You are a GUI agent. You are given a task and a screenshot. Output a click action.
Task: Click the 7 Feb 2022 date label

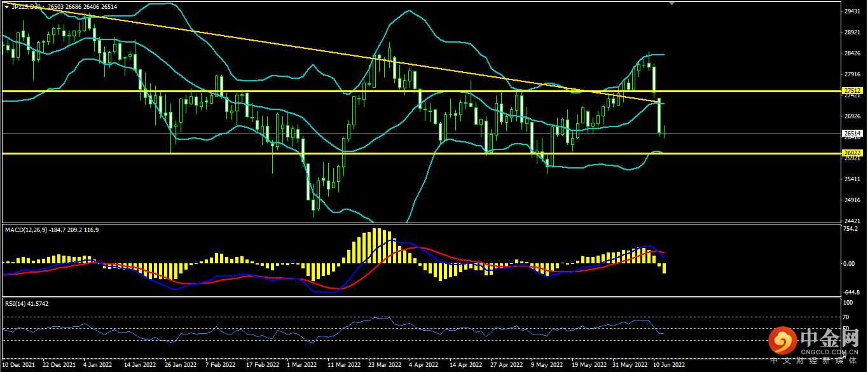pos(221,366)
